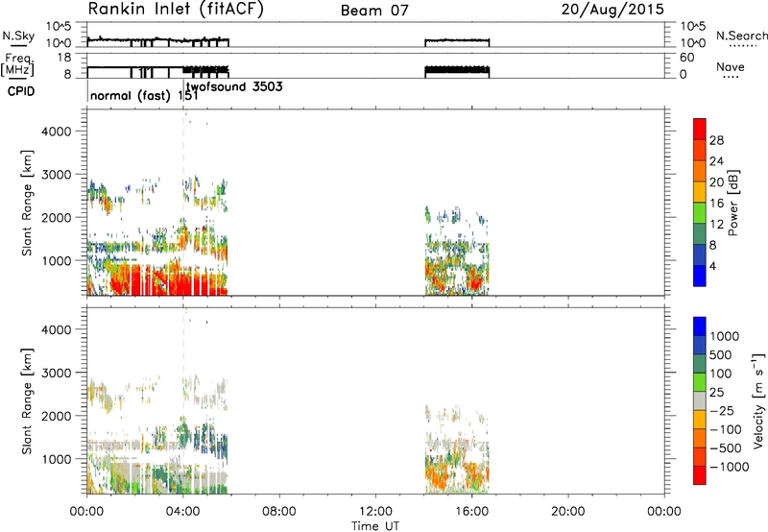
Task: Click the '04:00' time axis label
Action: click(x=183, y=512)
